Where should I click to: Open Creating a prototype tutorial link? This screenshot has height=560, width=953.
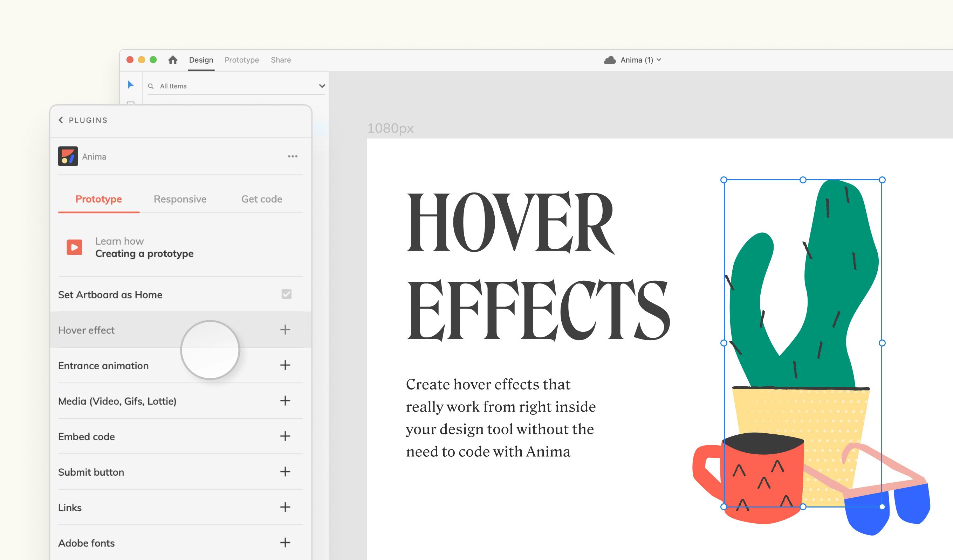coord(144,253)
